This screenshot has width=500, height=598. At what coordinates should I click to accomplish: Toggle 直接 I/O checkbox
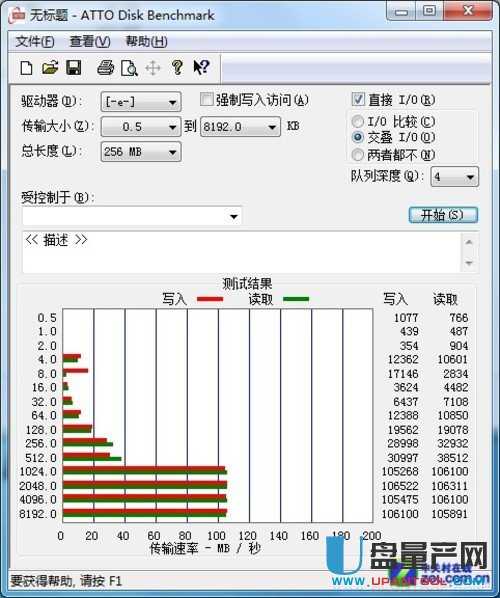pyautogui.click(x=358, y=100)
